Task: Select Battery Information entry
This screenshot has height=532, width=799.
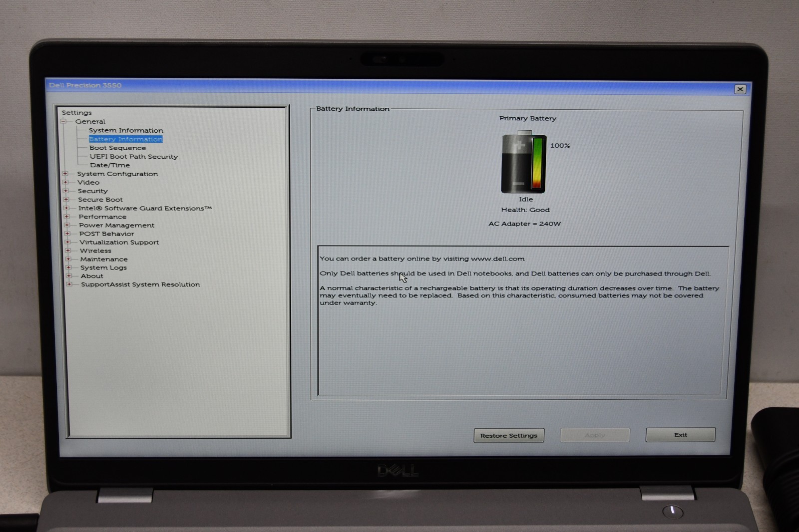Action: pyautogui.click(x=126, y=139)
